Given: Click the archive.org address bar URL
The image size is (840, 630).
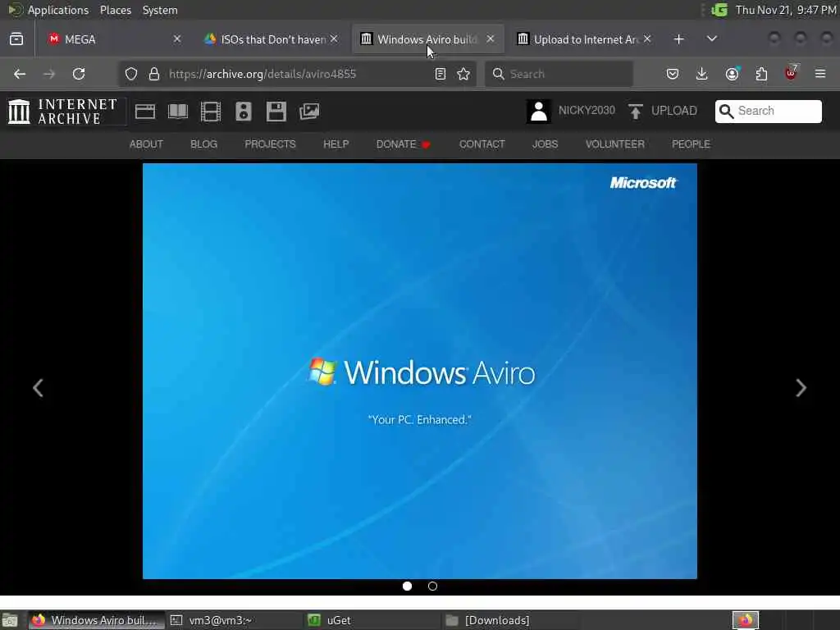Looking at the screenshot, I should tap(262, 74).
